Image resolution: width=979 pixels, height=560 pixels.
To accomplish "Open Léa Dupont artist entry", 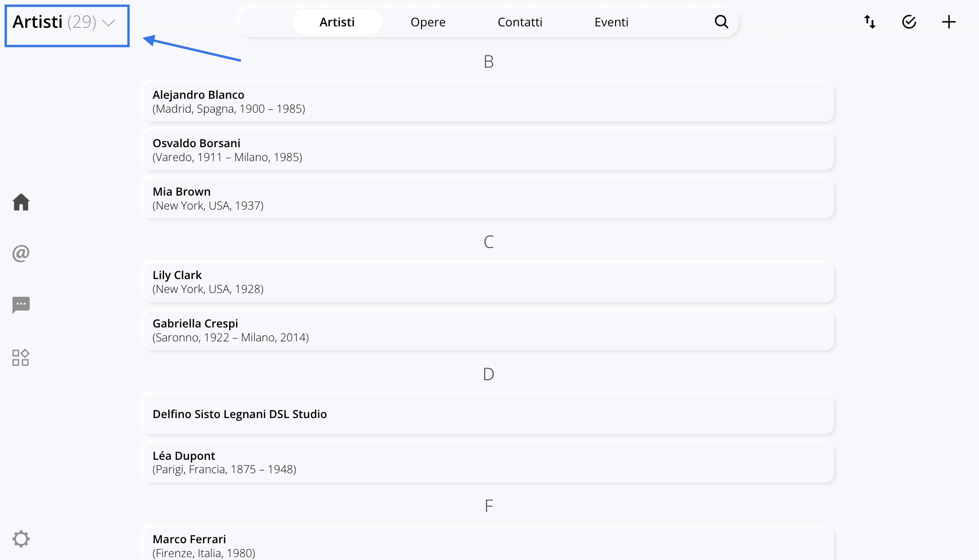I will point(489,463).
